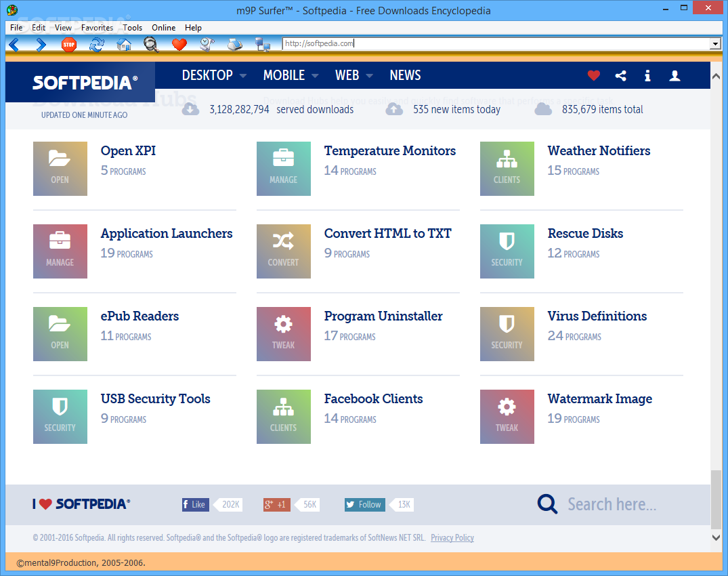This screenshot has width=728, height=576.
Task: Open the Tools menu
Action: point(132,27)
